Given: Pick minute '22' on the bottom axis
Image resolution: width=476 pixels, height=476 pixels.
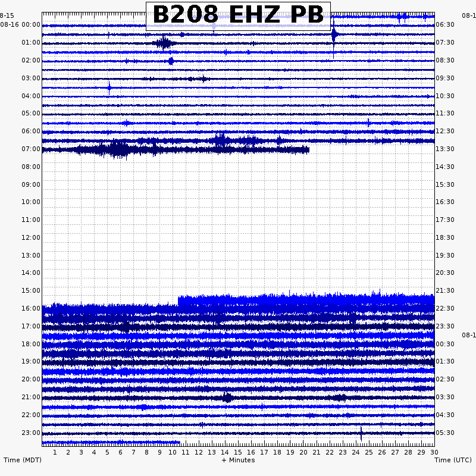Looking at the screenshot, I should coord(330,453).
